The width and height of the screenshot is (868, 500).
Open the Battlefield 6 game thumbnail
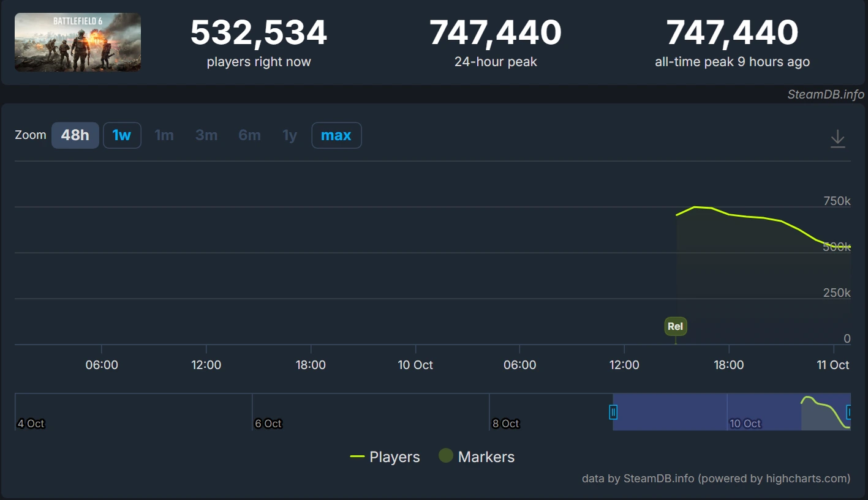pos(78,42)
